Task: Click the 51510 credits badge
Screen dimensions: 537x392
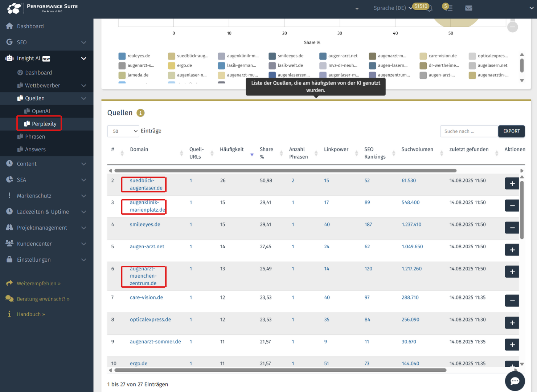Action: coord(421,6)
